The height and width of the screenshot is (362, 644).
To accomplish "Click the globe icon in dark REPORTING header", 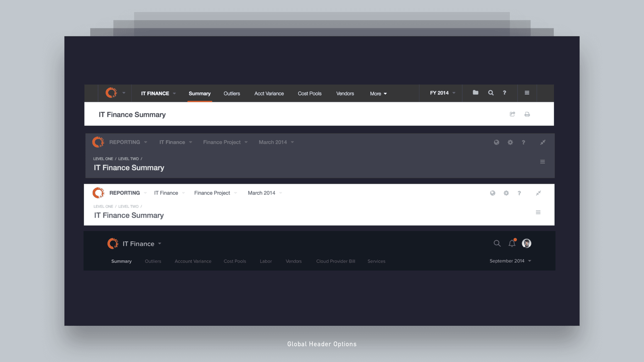I will point(496,142).
